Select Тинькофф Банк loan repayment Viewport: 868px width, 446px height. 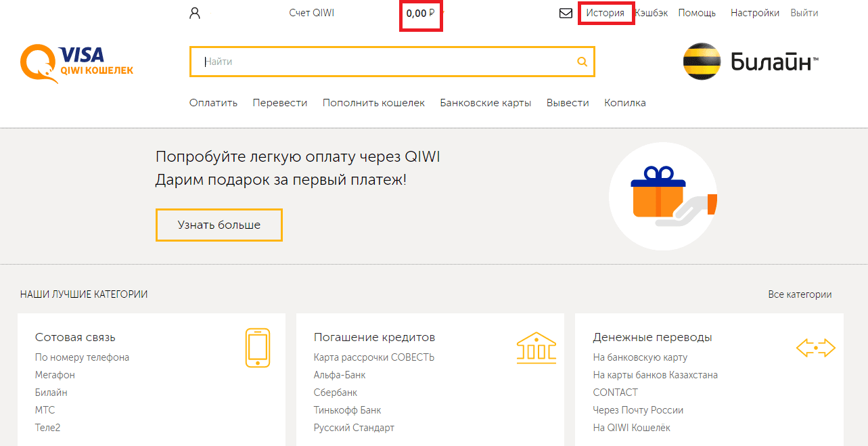coord(348,410)
